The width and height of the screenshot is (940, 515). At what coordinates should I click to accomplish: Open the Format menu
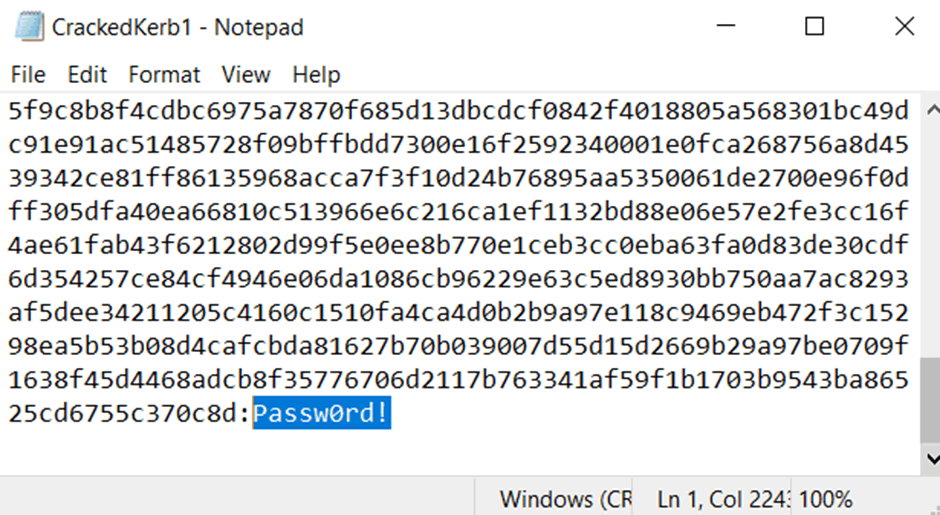[x=164, y=75]
